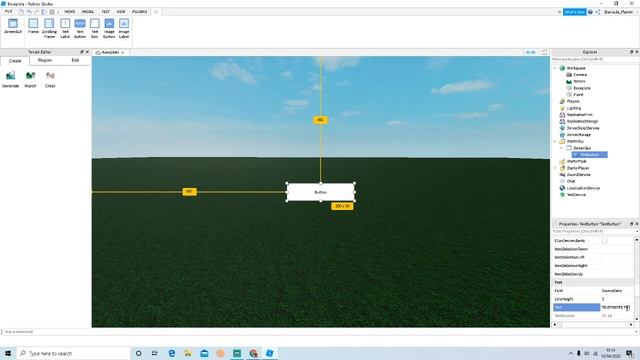The height and width of the screenshot is (360, 640).
Task: Select ServerStorage in Explorer
Action: pos(579,134)
